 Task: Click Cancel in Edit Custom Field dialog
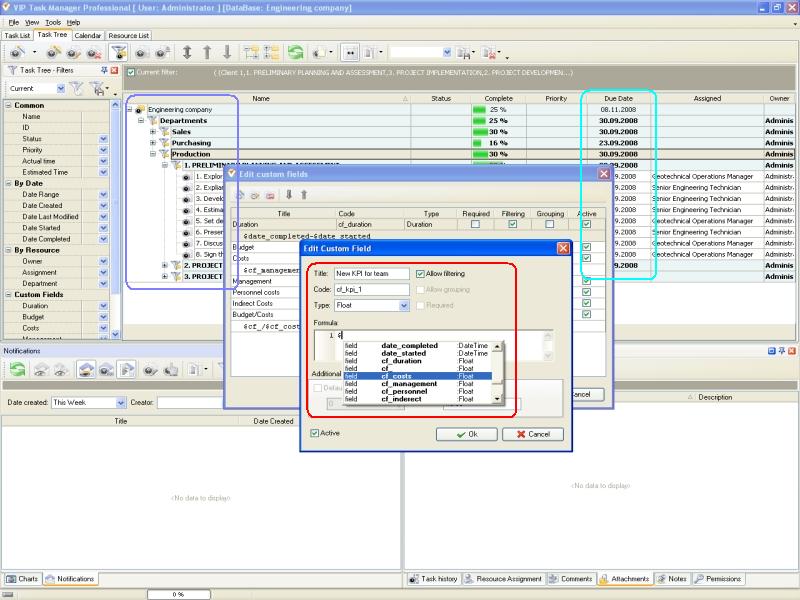point(533,434)
